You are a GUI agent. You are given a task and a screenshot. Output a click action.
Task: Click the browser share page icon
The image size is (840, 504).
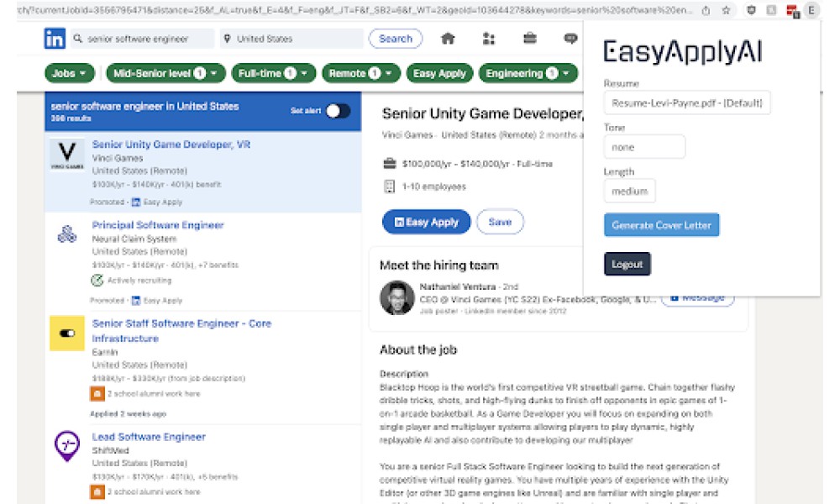click(x=706, y=10)
